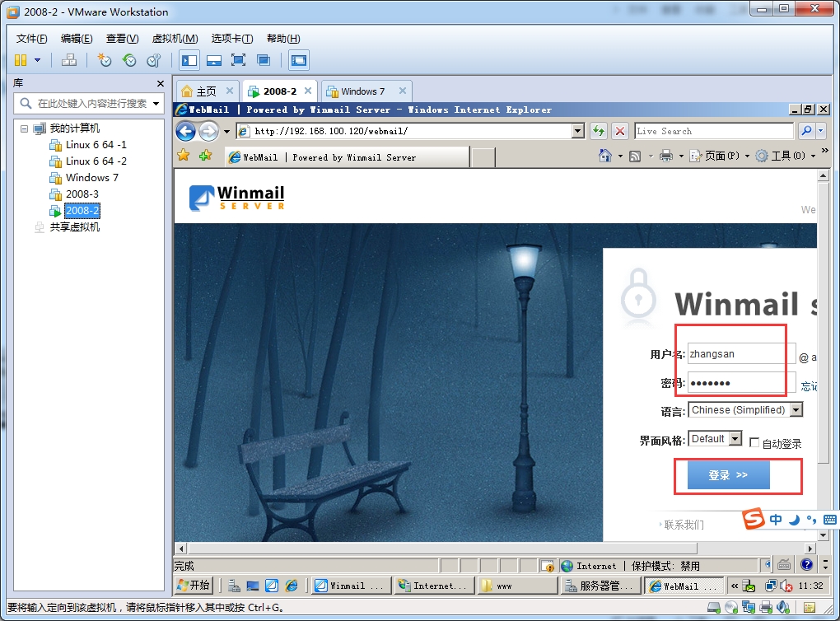
Task: Open the IE 页面(P) menu
Action: click(x=720, y=156)
